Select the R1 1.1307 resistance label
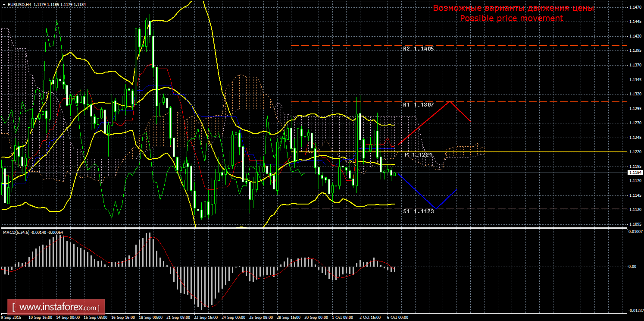 418,104
